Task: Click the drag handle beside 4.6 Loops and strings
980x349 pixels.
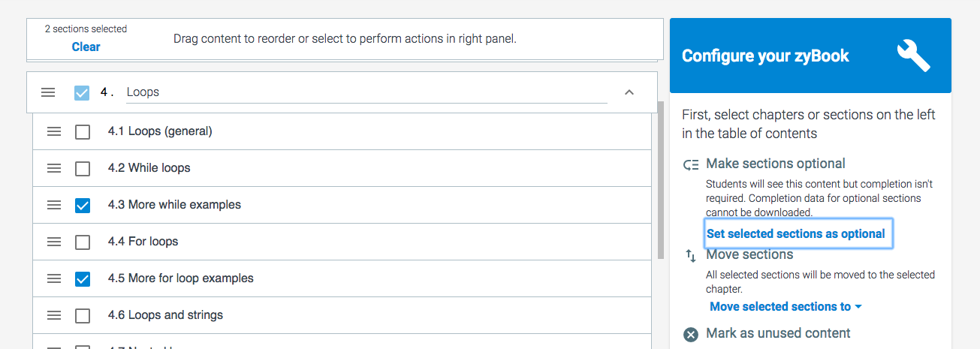Action: 54,315
